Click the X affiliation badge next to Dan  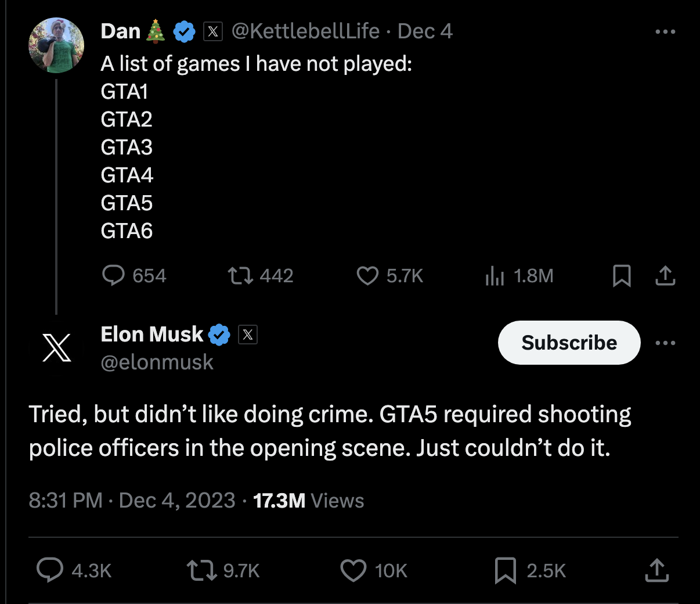[213, 31]
